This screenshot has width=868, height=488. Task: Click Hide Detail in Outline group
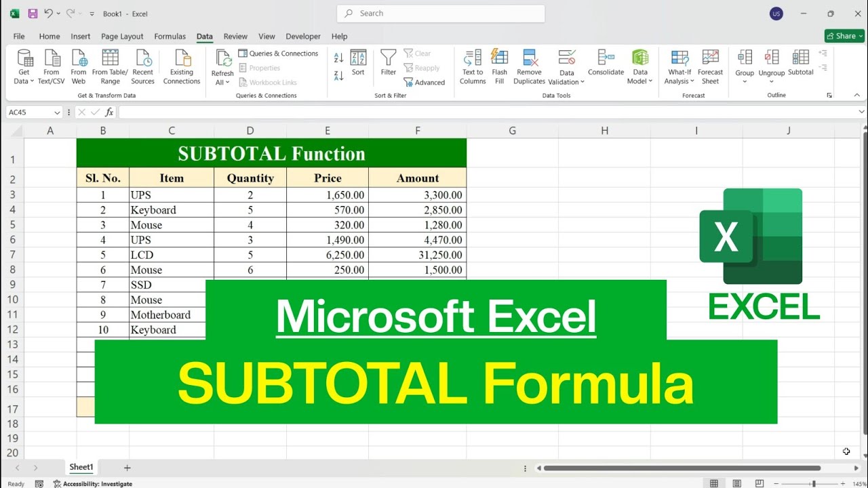click(x=823, y=67)
